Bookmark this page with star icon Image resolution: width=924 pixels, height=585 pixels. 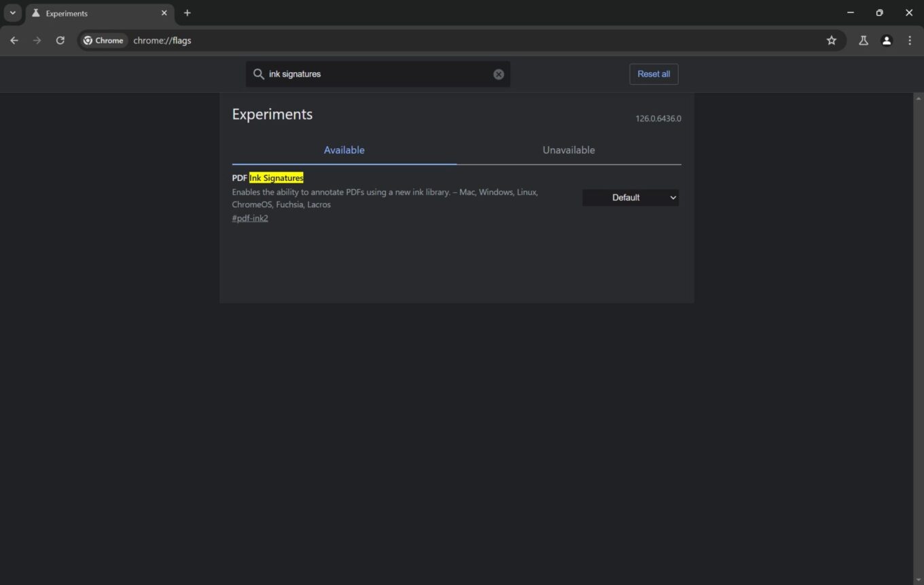click(832, 41)
